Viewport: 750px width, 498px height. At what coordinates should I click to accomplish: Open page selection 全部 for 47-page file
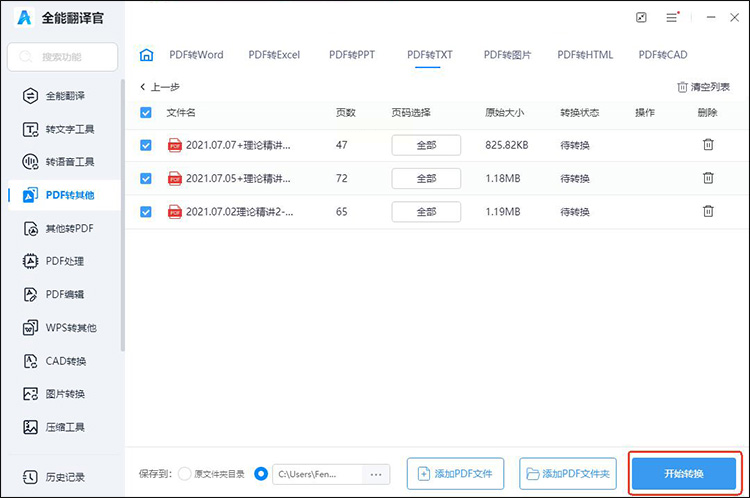[x=426, y=145]
